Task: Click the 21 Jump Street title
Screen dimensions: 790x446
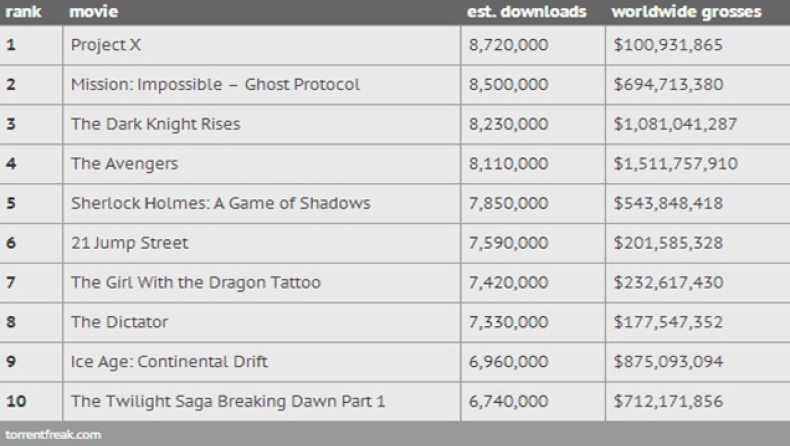Action: pos(129,243)
